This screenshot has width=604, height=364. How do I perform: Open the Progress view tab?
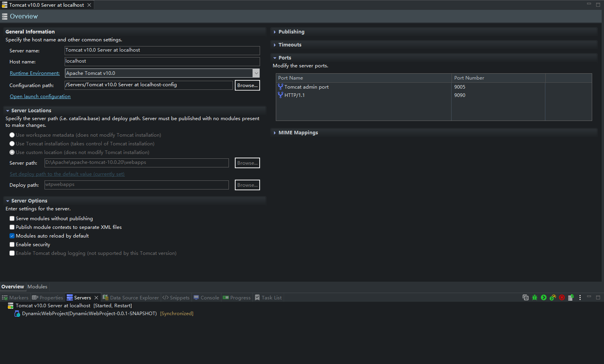[x=237, y=297]
